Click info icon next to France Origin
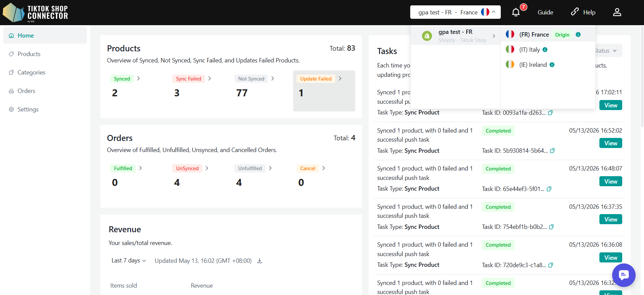 [578, 35]
